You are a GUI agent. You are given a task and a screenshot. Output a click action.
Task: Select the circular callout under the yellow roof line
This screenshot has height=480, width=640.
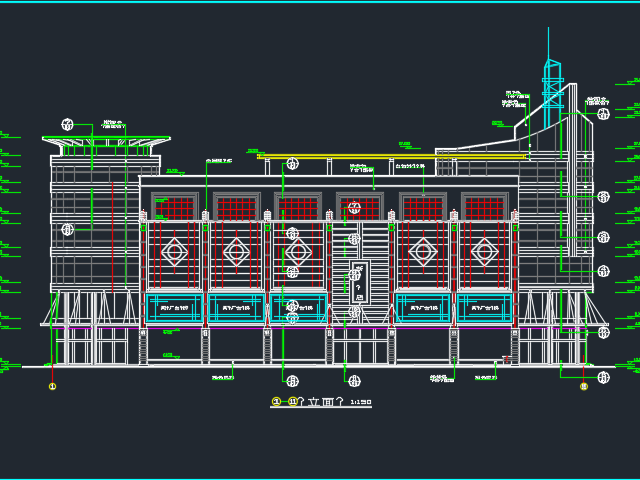pos(293,164)
